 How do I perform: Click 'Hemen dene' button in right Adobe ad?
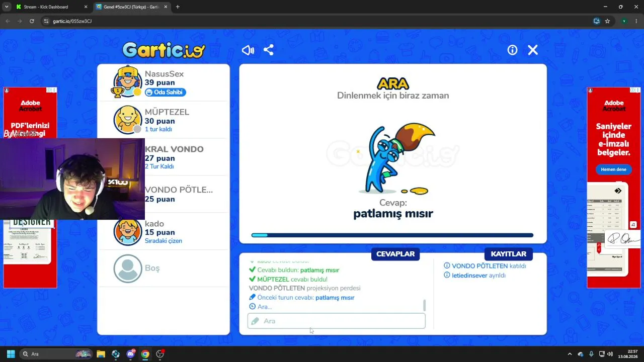tap(613, 169)
